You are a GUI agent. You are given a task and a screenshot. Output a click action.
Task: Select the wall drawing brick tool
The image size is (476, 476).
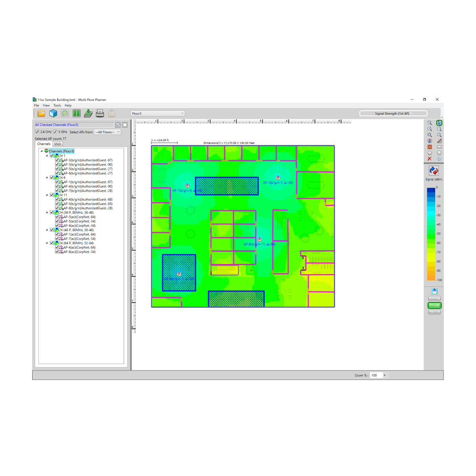430,147
